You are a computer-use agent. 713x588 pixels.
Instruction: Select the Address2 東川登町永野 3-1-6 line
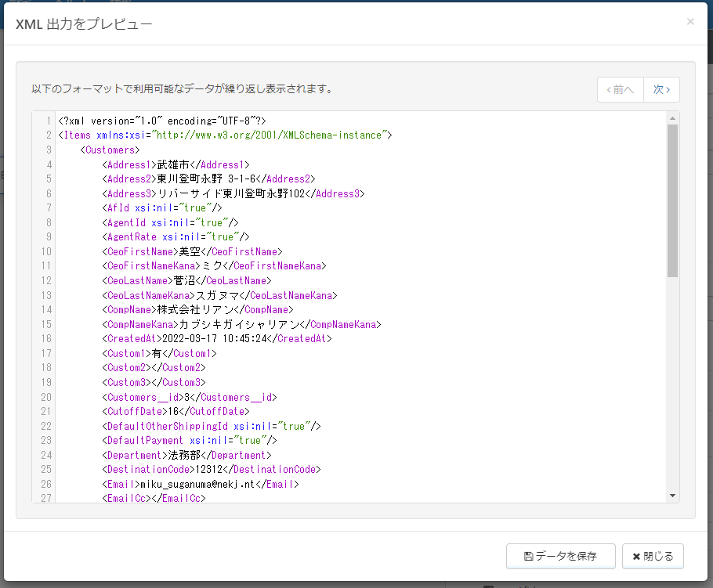tap(208, 179)
